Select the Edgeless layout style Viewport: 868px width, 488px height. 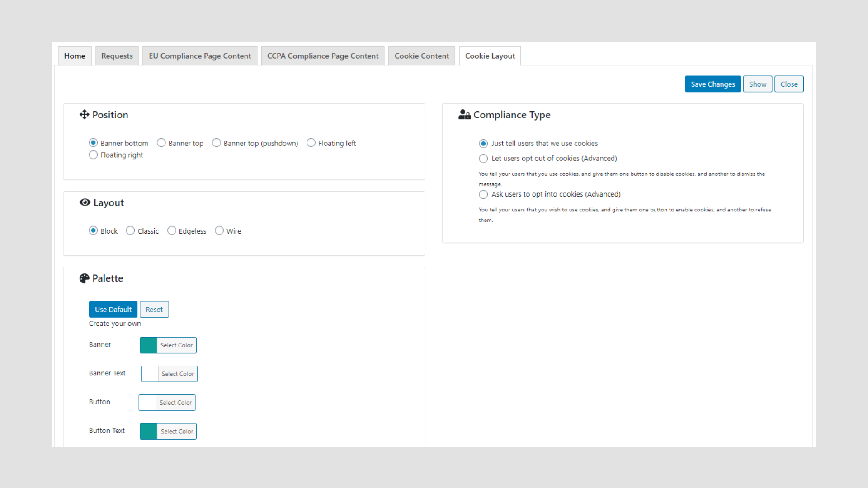[x=172, y=230]
